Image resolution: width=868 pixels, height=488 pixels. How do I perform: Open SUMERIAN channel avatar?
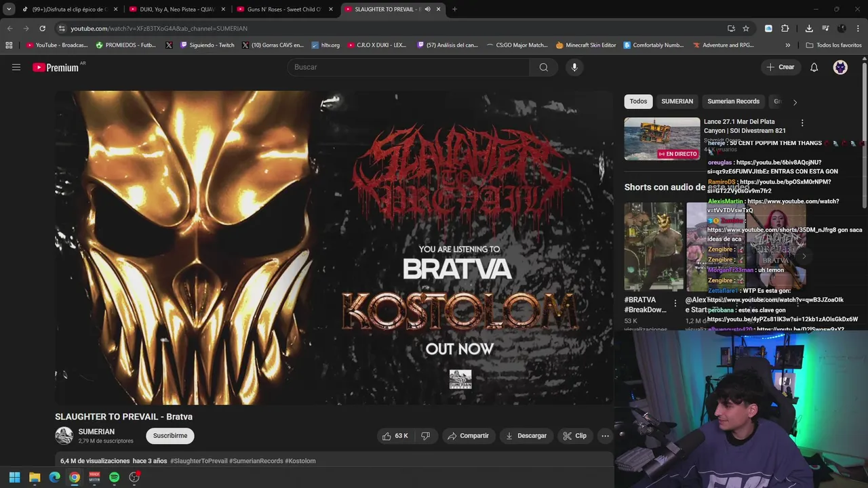click(x=64, y=436)
